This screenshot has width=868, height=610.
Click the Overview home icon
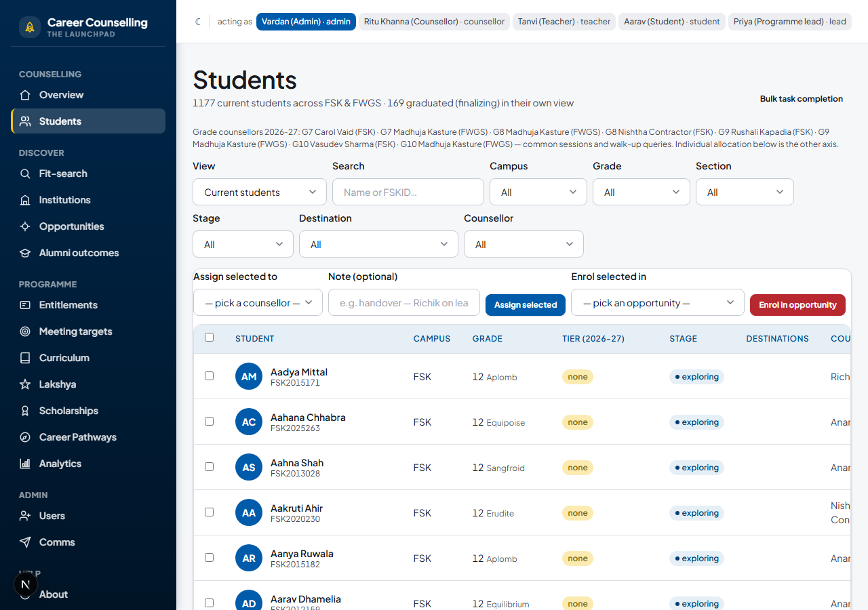25,95
